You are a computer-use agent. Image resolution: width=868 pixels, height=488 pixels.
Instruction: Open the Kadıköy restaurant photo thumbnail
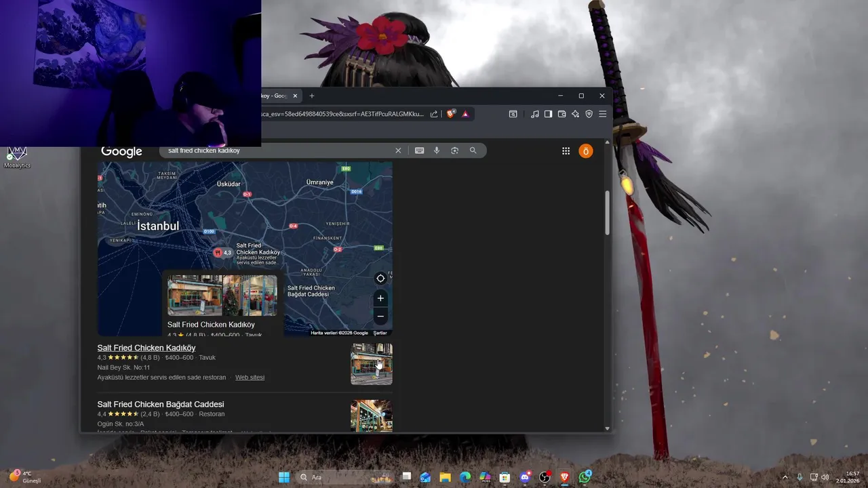pyautogui.click(x=371, y=364)
